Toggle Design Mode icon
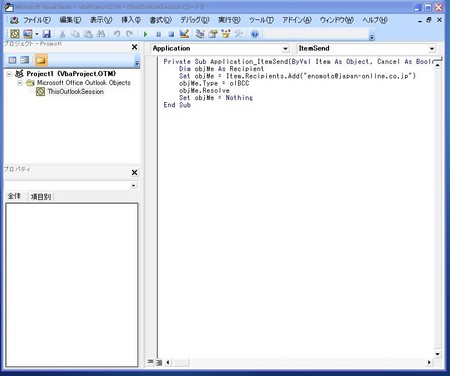 [x=184, y=34]
